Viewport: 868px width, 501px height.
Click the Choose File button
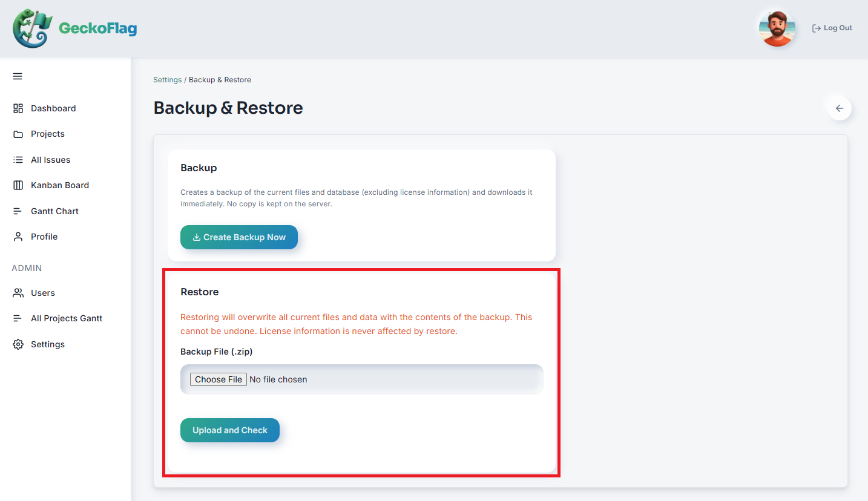coord(219,379)
